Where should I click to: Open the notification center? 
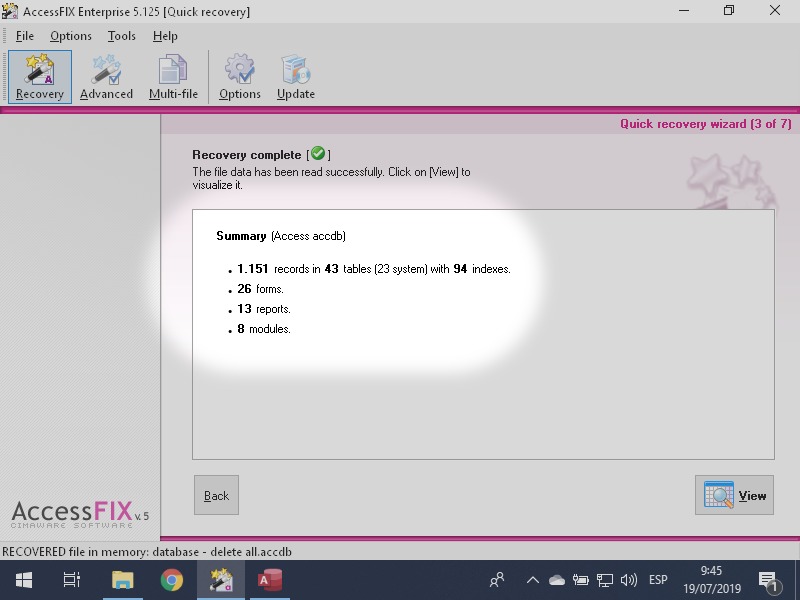[770, 579]
